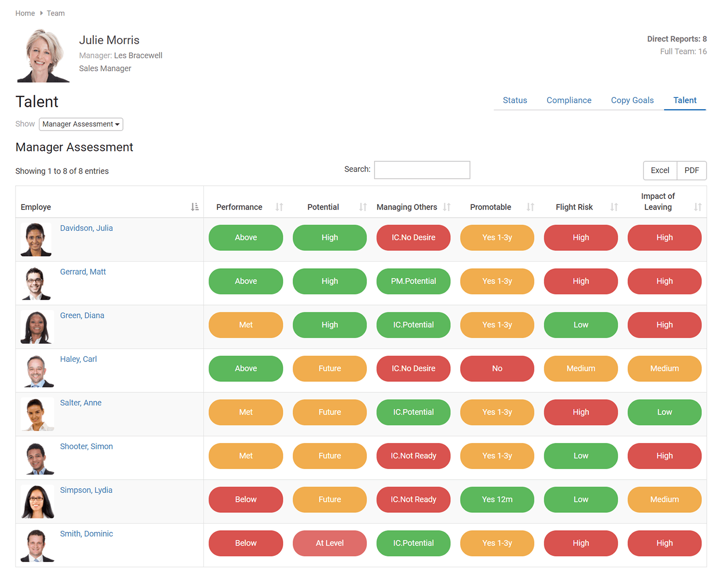
Task: Click the breadcrumb arrow after Home
Action: click(x=41, y=13)
